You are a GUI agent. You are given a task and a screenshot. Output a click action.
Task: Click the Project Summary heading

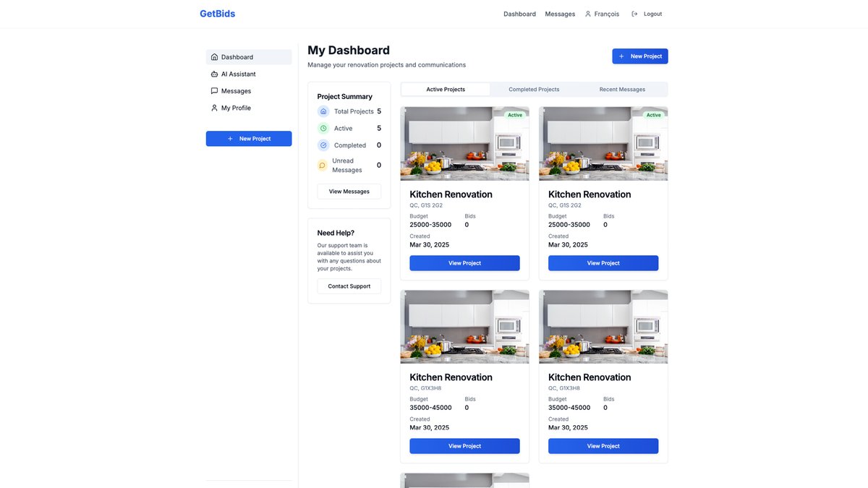pos(345,96)
